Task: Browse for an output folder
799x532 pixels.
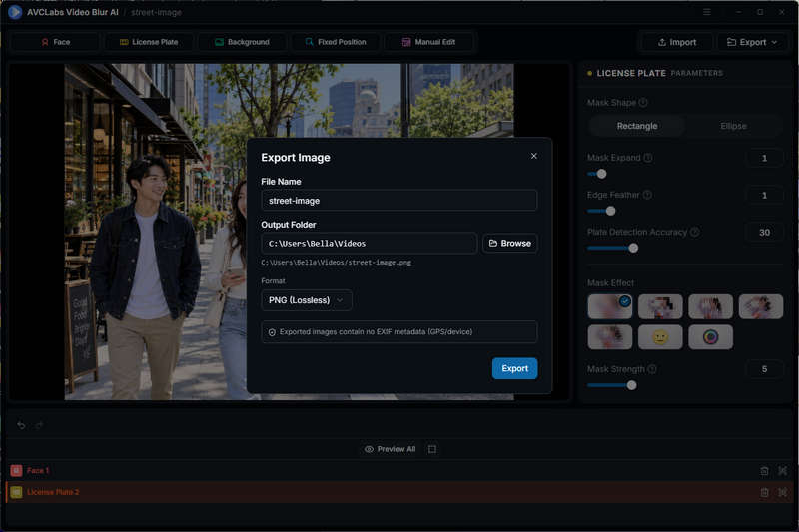Action: click(x=509, y=243)
